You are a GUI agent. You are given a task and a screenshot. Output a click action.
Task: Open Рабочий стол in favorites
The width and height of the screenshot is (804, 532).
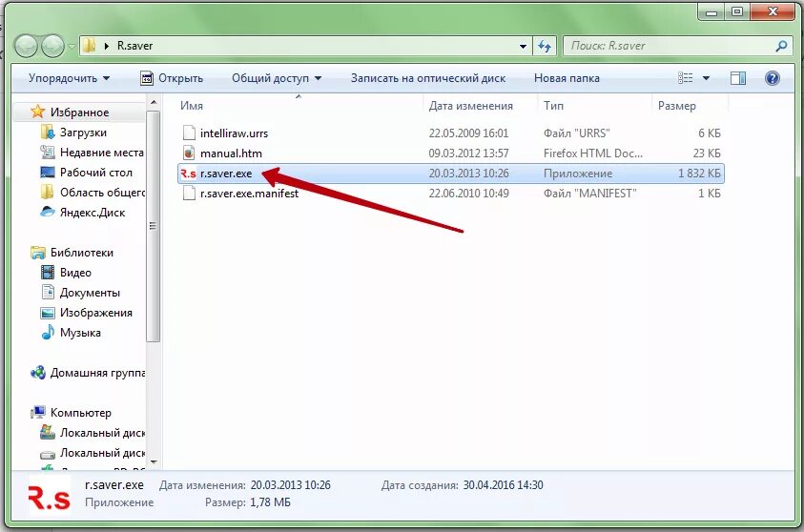tap(96, 173)
